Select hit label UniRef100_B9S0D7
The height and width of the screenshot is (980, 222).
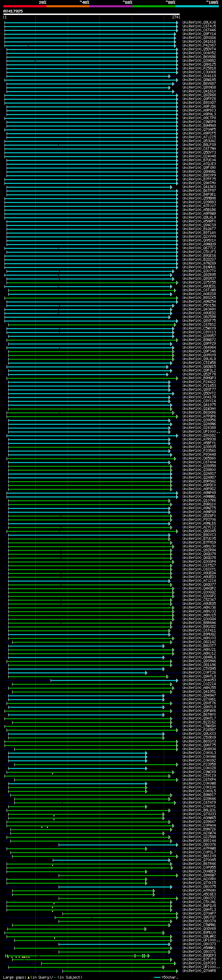coord(199,103)
